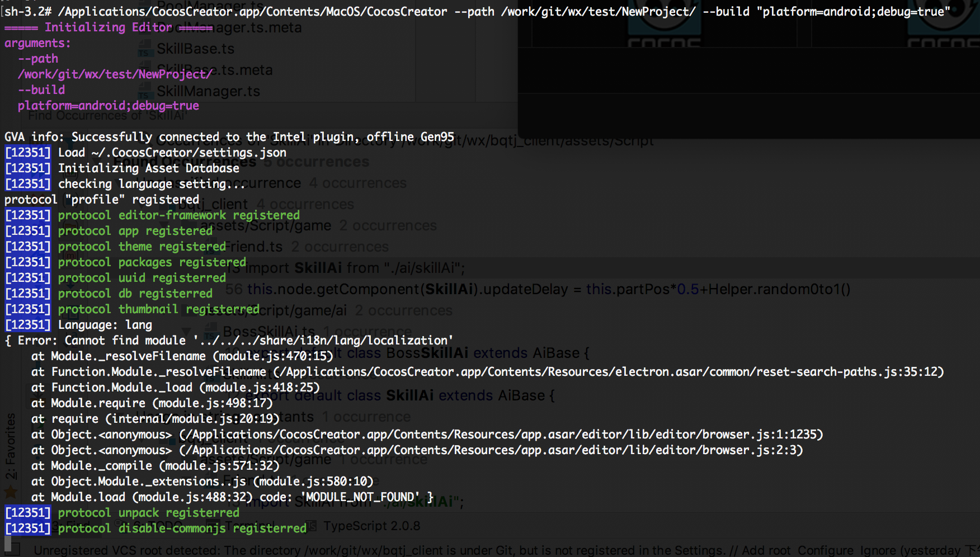Click the 'Initializing Editor' header line
Viewport: 980px width, 557px height.
click(x=109, y=27)
